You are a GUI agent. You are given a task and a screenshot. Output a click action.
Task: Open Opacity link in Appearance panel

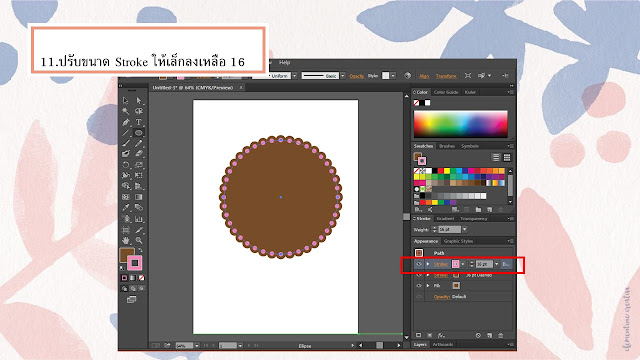pos(442,297)
